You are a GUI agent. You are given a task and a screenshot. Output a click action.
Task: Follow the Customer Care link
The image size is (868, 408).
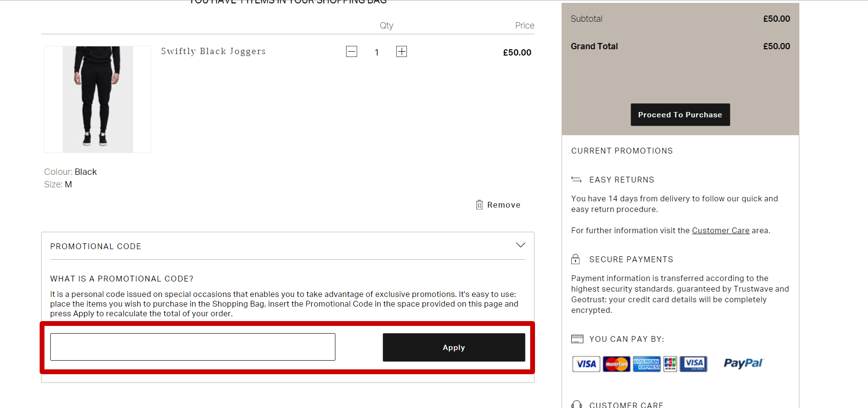pyautogui.click(x=720, y=230)
